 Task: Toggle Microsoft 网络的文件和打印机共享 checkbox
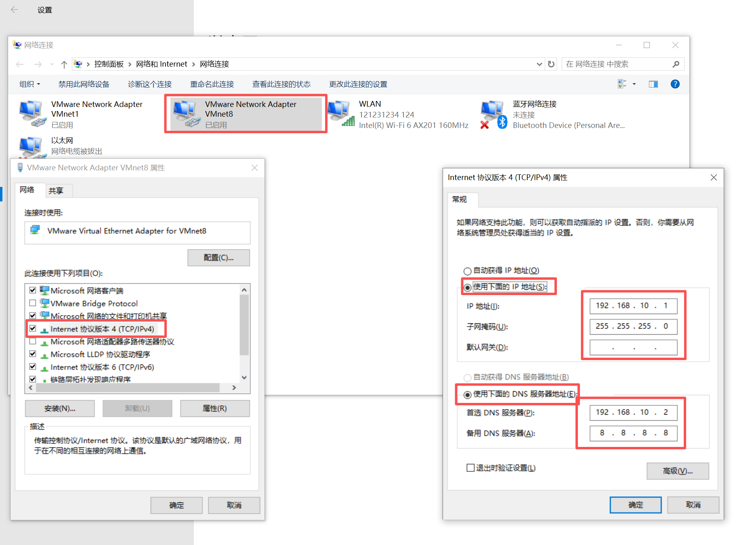click(33, 315)
